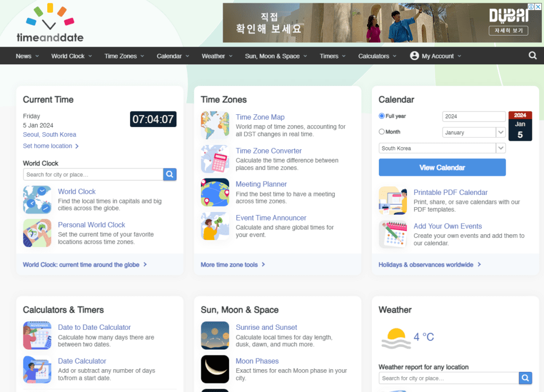Open the Time Zones navigation menu
Image resolution: width=544 pixels, height=392 pixels.
(124, 56)
